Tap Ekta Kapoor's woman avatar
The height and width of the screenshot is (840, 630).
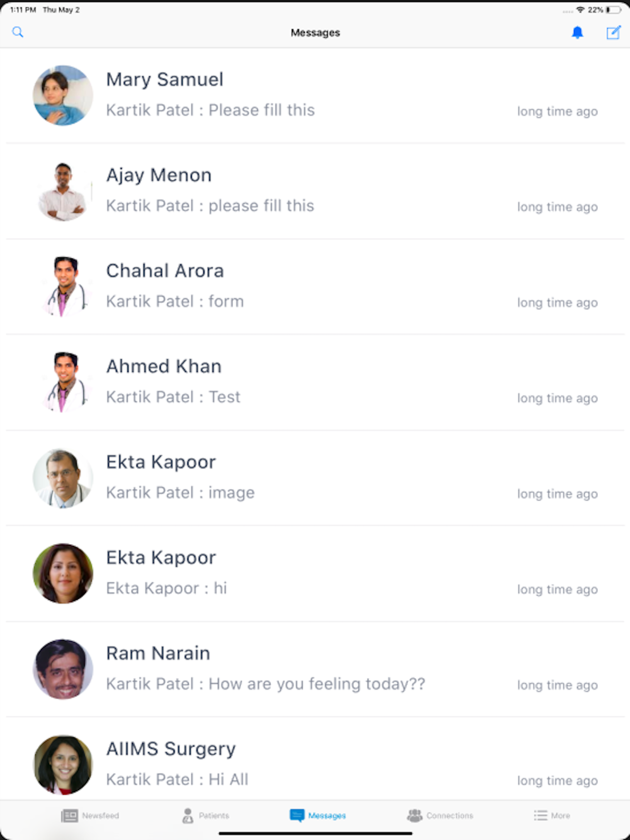63,574
